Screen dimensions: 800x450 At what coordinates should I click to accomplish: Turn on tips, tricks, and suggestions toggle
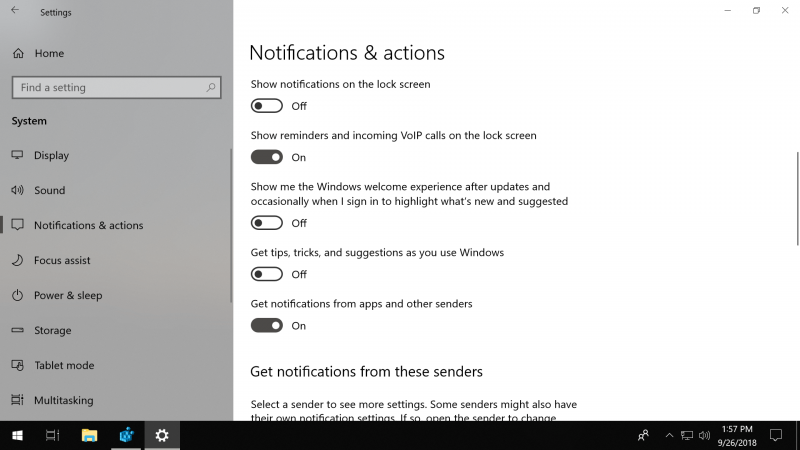click(266, 274)
